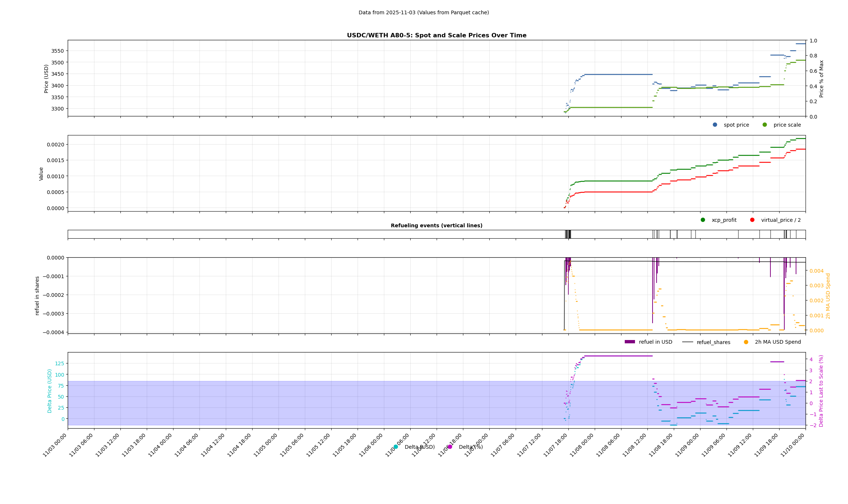Click the Delta Price (USD) axis label

pos(50,391)
